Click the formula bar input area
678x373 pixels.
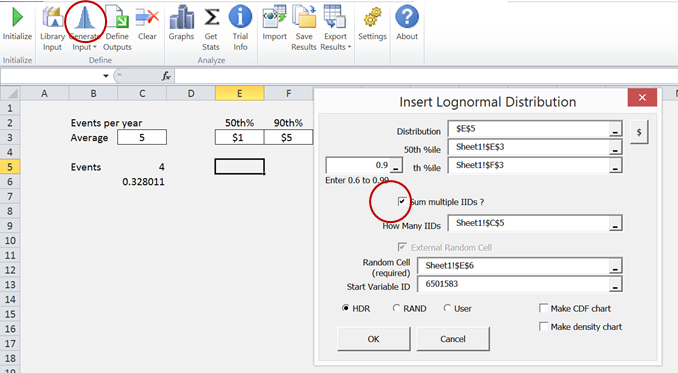click(426, 77)
